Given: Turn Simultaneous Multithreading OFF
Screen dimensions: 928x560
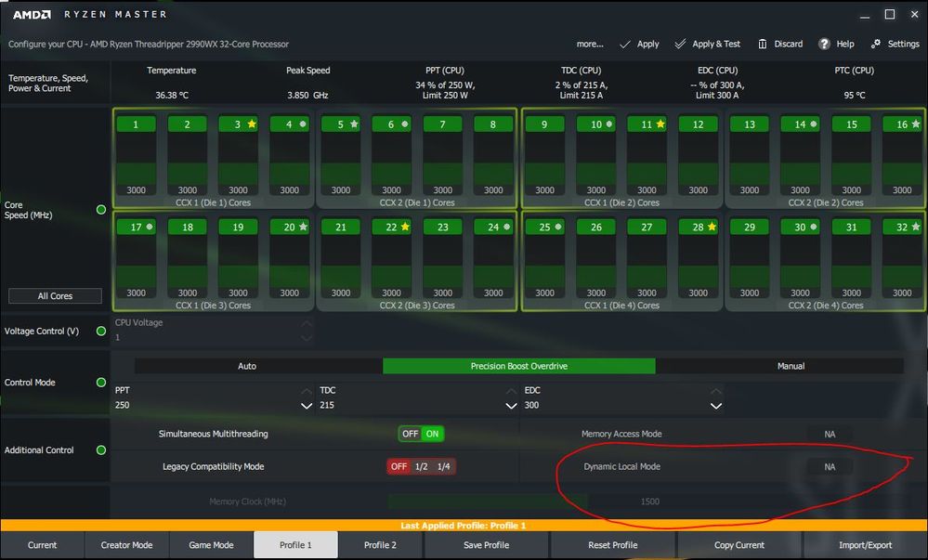Looking at the screenshot, I should (x=411, y=434).
